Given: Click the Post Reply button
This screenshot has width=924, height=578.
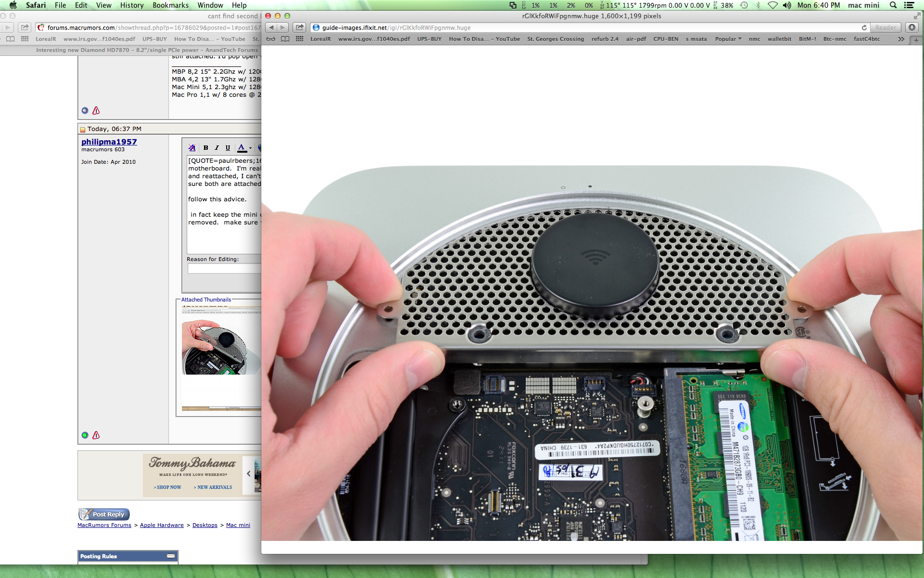Looking at the screenshot, I should click(x=104, y=514).
